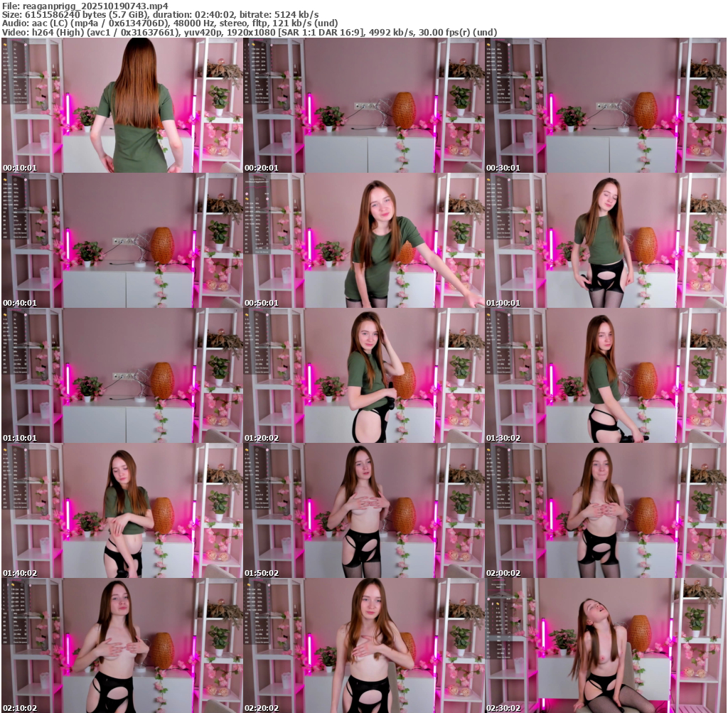Open the frame thumbnail stamped 01:40:02
The height and width of the screenshot is (713, 728).
coord(122,510)
